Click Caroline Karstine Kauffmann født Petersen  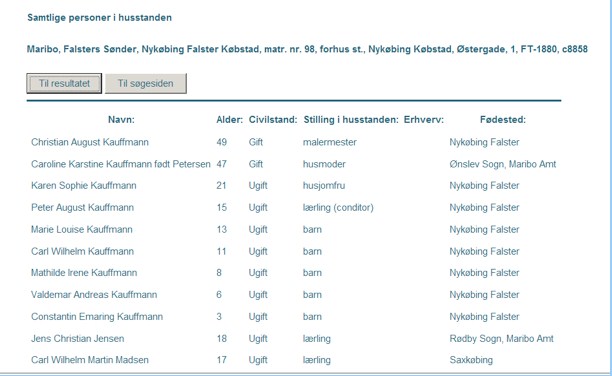[121, 164]
